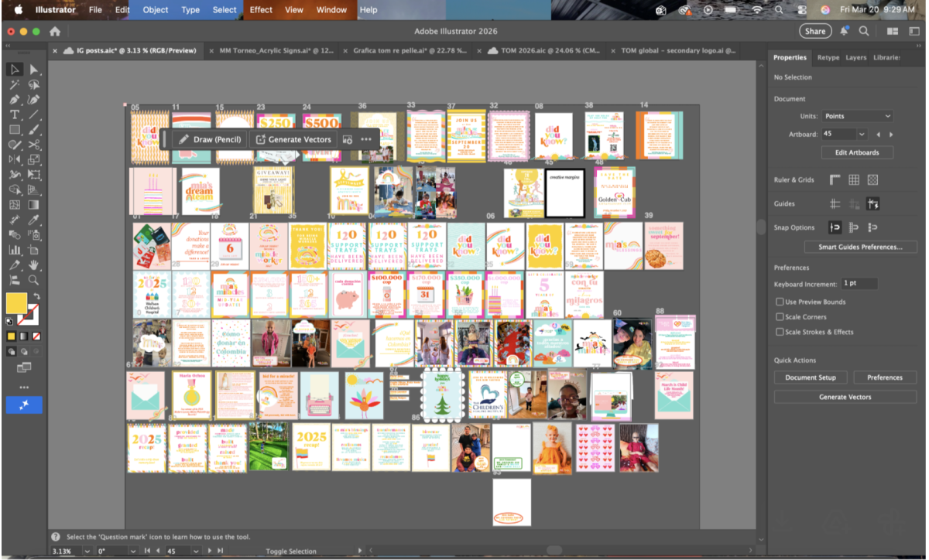This screenshot has height=560, width=929.
Task: Click the yellow Fill color swatch
Action: pyautogui.click(x=16, y=302)
